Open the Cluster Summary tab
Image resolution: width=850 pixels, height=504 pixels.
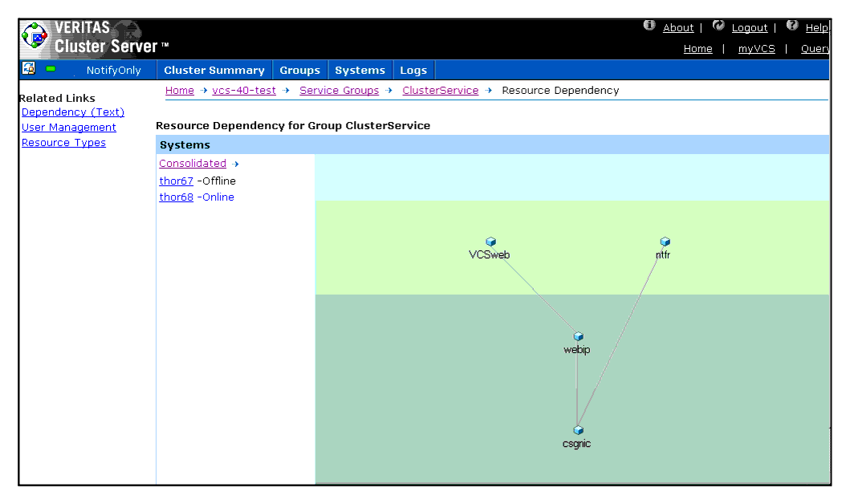[214, 70]
